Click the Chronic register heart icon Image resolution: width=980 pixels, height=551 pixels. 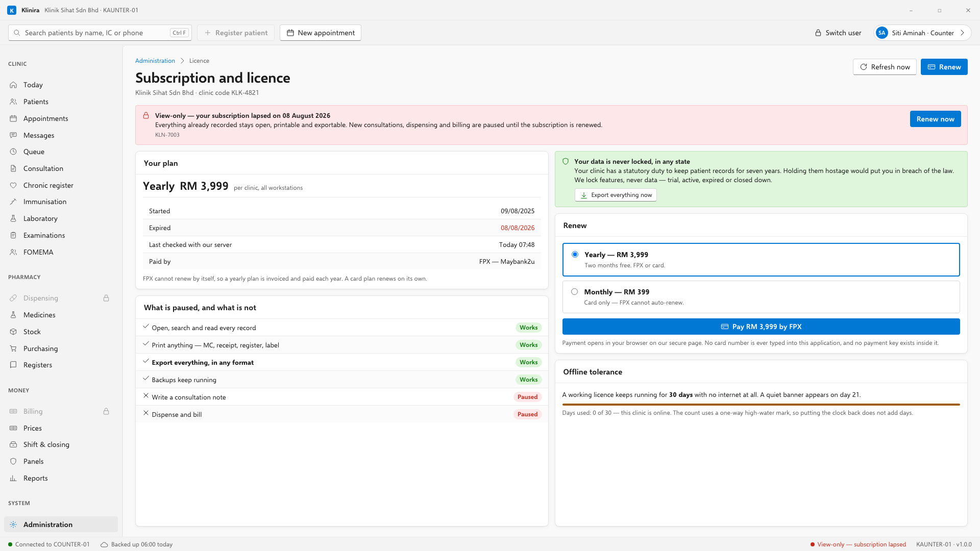[x=13, y=185]
